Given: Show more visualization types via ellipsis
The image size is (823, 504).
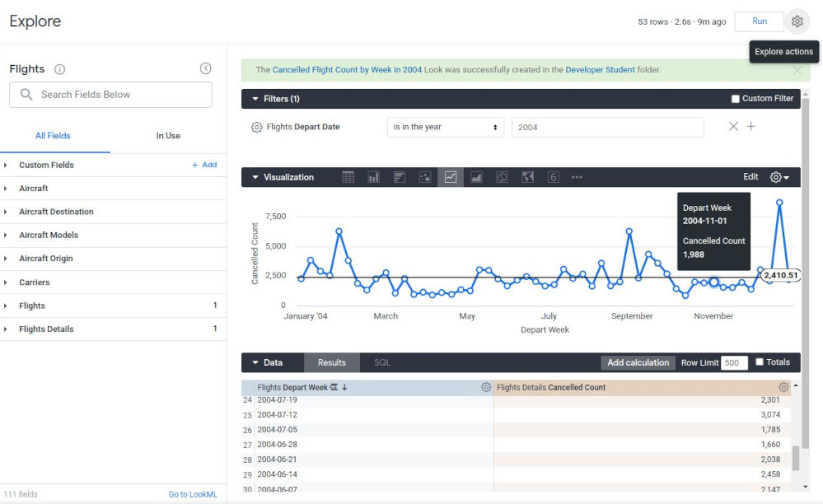Looking at the screenshot, I should [577, 177].
